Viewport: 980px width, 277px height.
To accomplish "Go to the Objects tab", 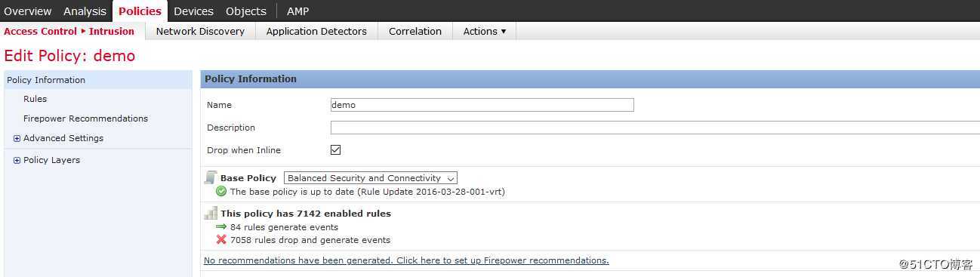I will [x=246, y=11].
